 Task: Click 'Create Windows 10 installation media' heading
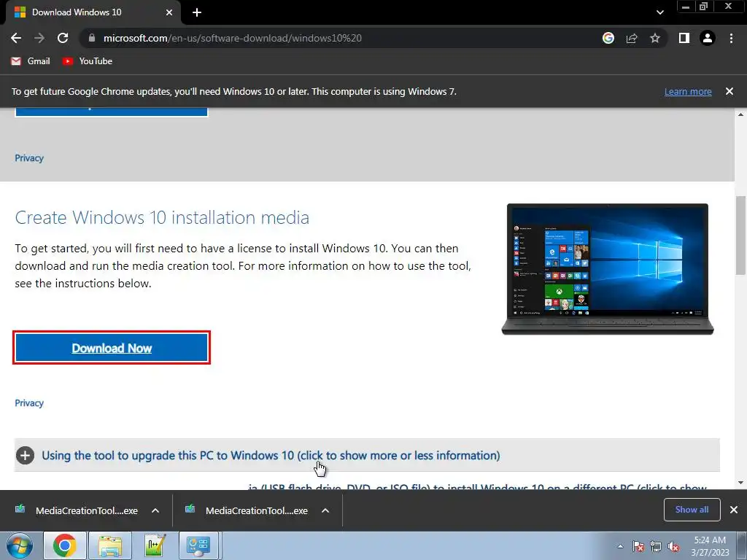[162, 217]
